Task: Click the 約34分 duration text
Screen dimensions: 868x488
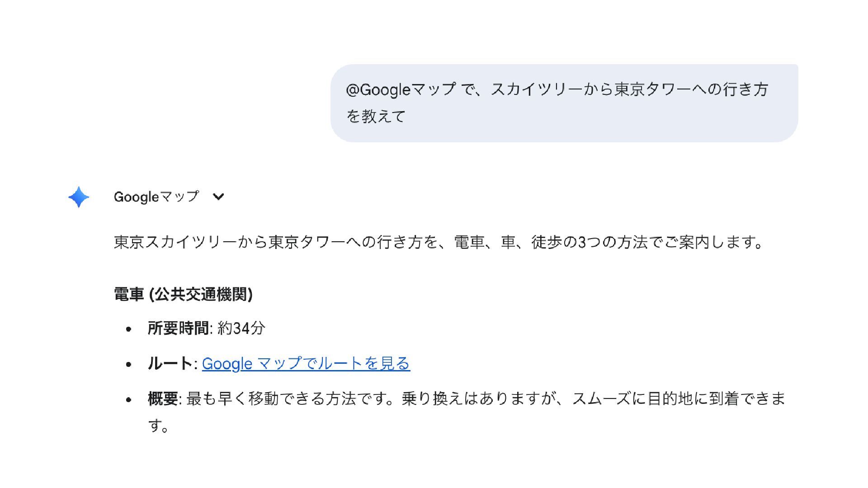Action: click(241, 328)
